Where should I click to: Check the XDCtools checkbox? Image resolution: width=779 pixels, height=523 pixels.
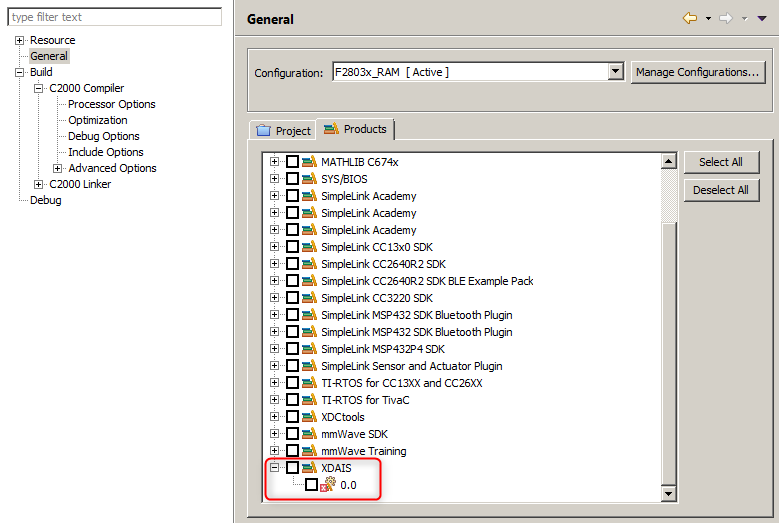point(292,416)
